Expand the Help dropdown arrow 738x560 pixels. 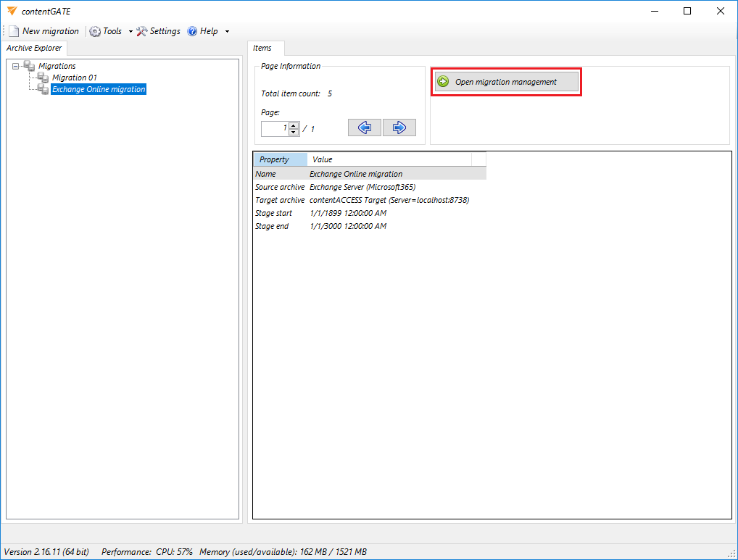point(227,32)
